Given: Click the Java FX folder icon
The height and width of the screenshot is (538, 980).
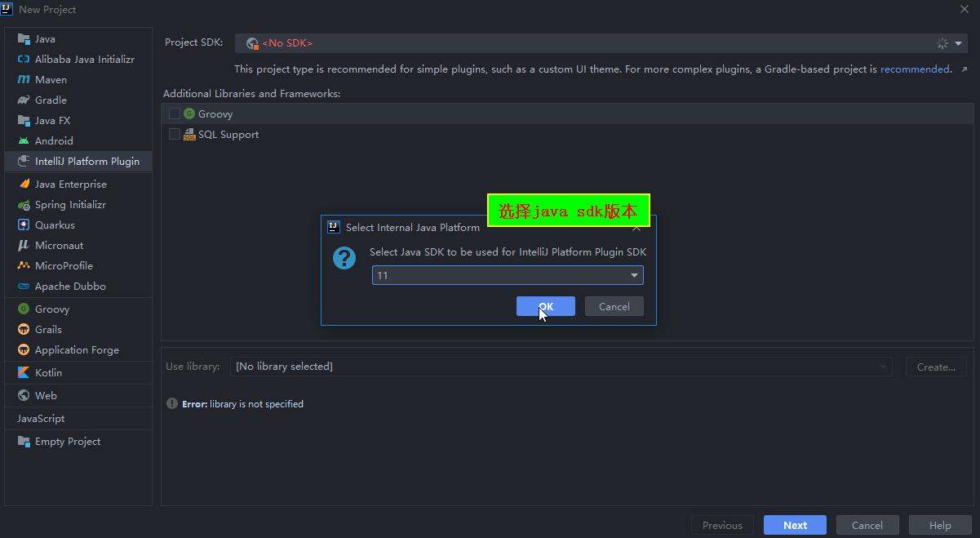Looking at the screenshot, I should click(x=24, y=120).
